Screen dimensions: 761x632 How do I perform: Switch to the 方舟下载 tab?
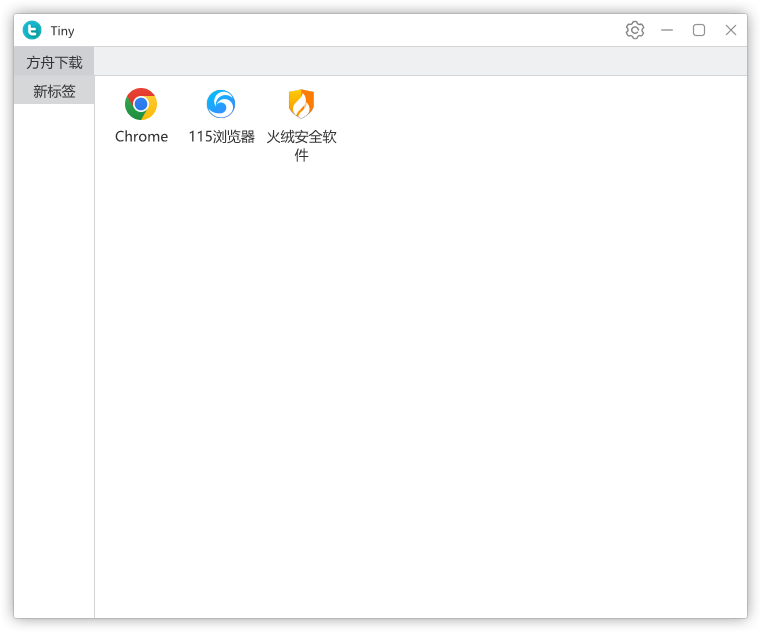tap(54, 62)
